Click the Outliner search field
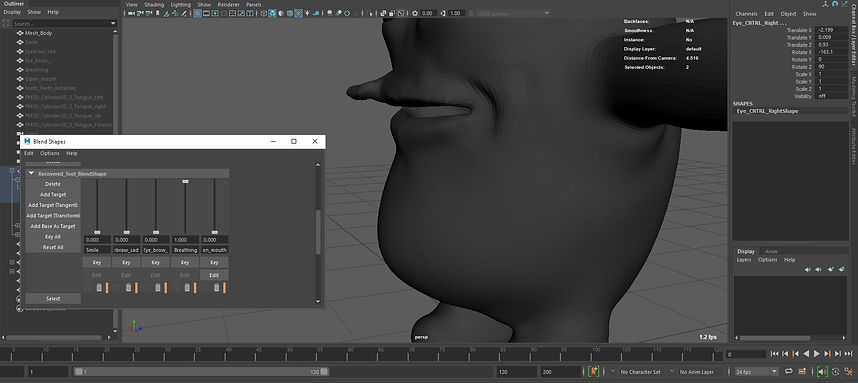This screenshot has height=383, width=858. click(x=61, y=24)
